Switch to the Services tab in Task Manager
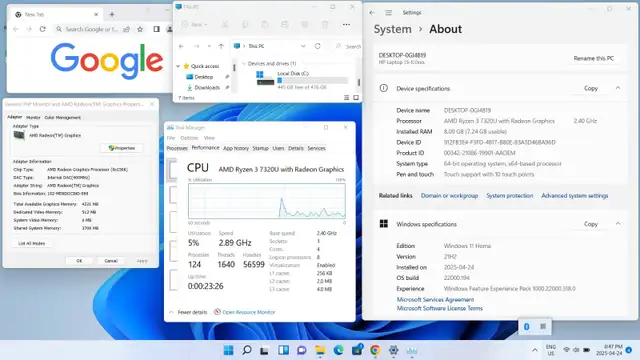The image size is (640, 360). [316, 148]
